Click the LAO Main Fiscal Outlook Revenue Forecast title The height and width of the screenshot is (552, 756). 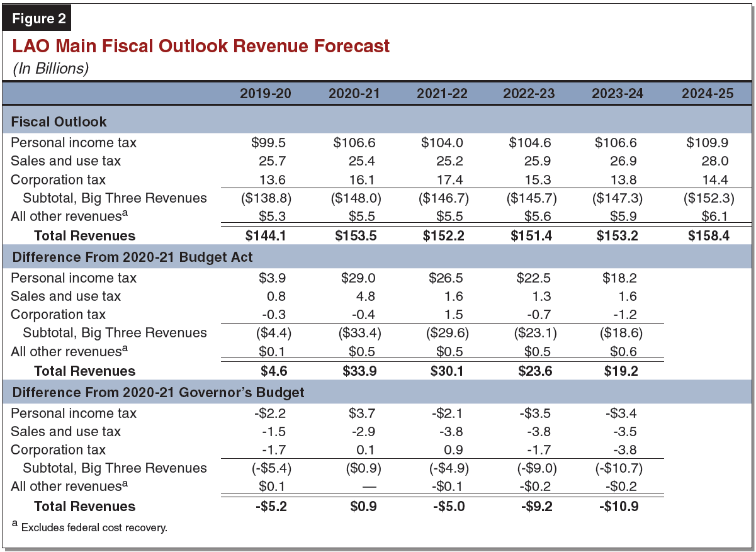[201, 46]
